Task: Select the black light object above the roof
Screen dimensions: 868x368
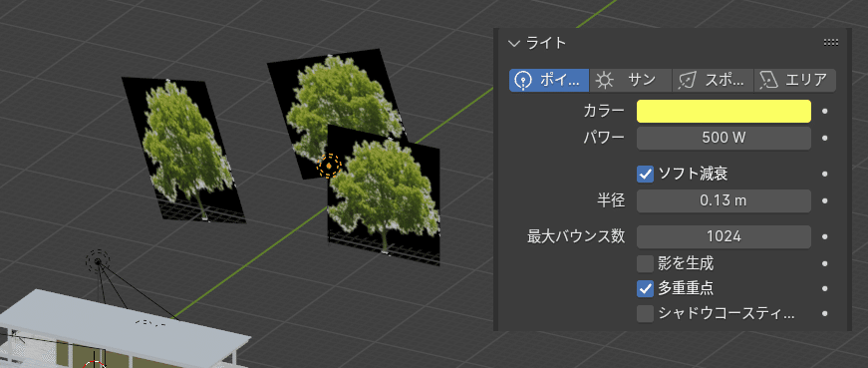Action: (x=98, y=261)
